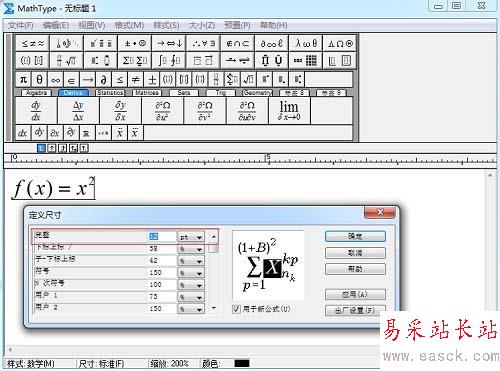Click the 出厂设置(F) button
The height and width of the screenshot is (371, 500).
[355, 310]
